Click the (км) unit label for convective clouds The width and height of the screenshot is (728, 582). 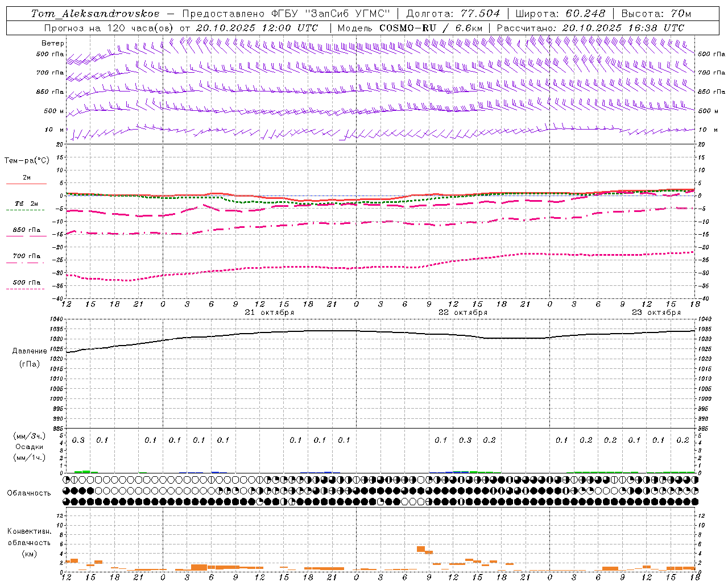point(30,554)
